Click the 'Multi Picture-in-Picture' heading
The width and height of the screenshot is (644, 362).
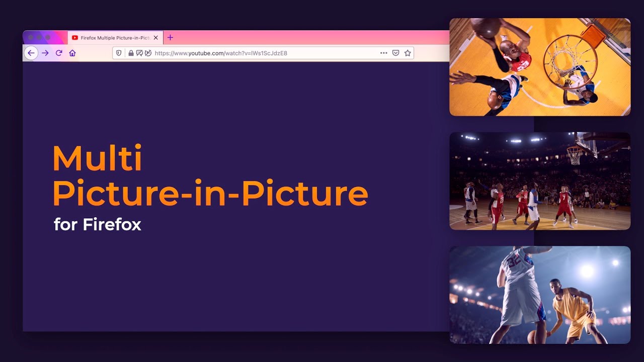pos(210,176)
